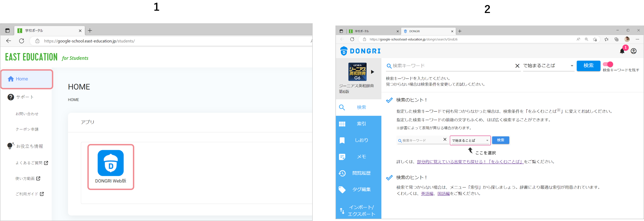Open a new tab in window 2
The image size is (644, 221).
[x=459, y=31]
